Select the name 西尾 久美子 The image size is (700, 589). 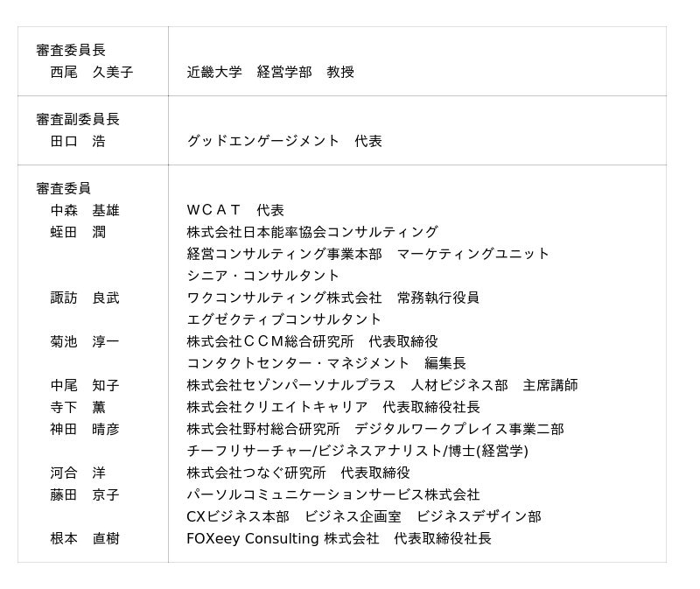92,72
